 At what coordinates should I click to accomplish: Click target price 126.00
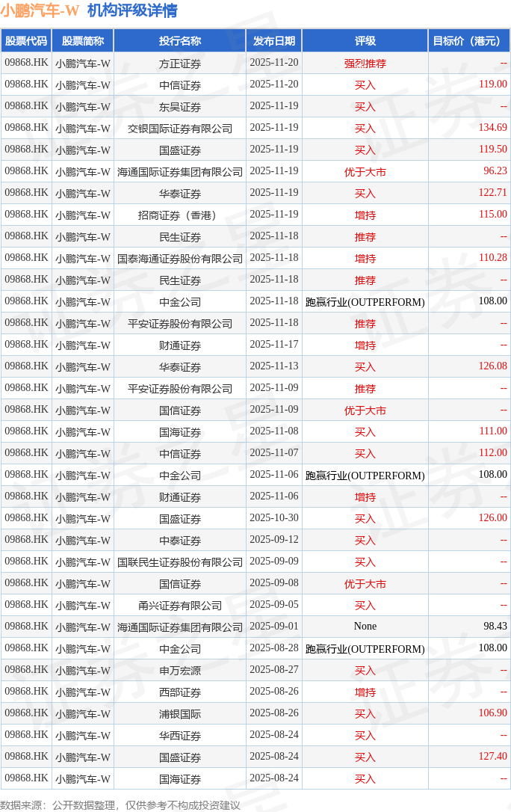tap(493, 518)
